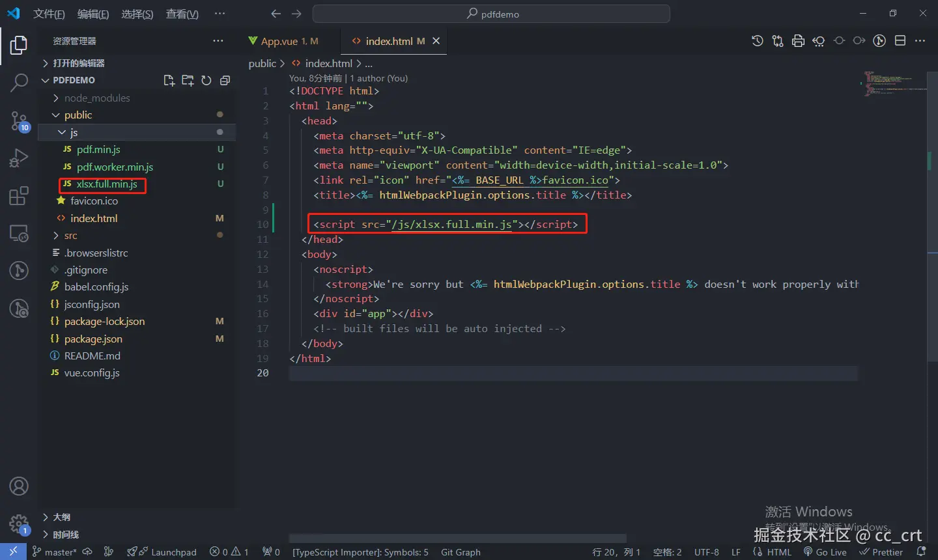Go back with navigation arrow

click(x=276, y=14)
